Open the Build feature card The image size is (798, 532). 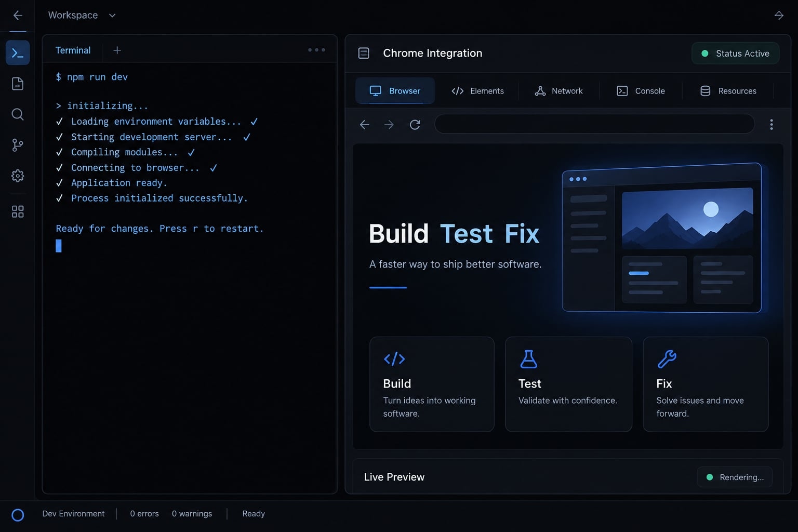point(432,384)
